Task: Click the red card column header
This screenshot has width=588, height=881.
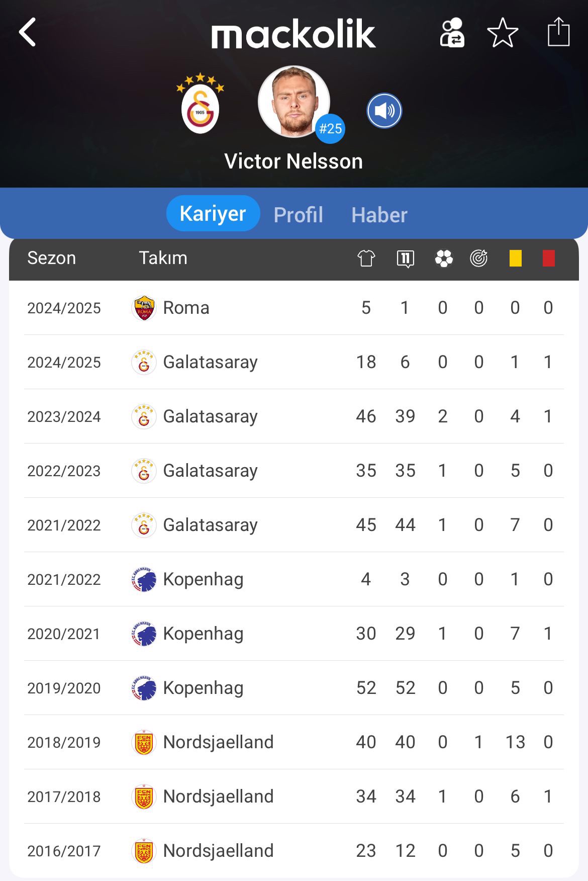Action: 549,258
